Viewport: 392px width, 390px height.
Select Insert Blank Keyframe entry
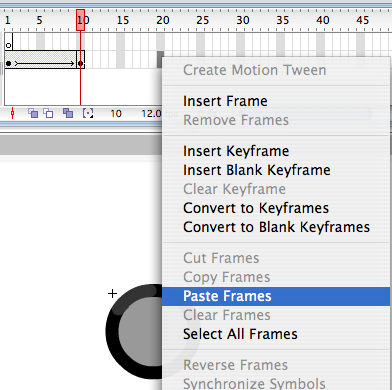click(x=257, y=170)
